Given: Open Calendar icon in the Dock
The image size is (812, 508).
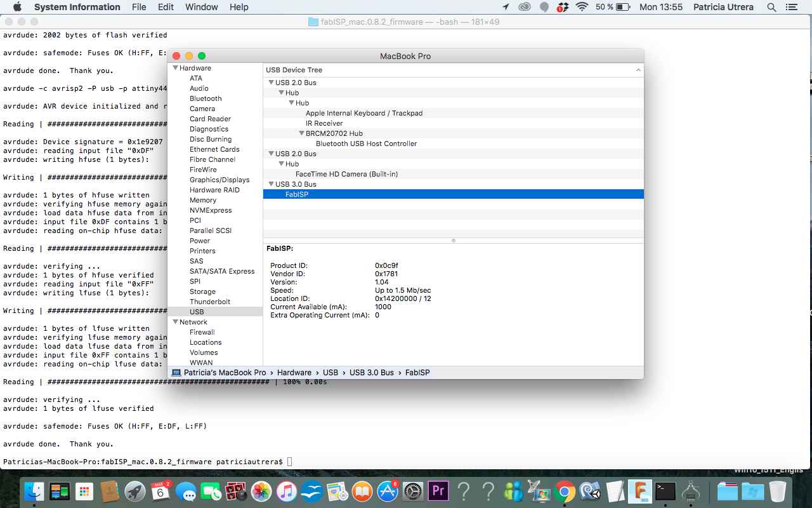Looking at the screenshot, I should tap(160, 491).
